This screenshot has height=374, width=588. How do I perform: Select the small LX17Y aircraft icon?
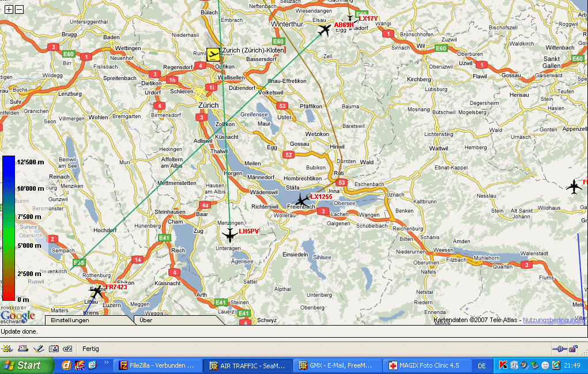350,19
